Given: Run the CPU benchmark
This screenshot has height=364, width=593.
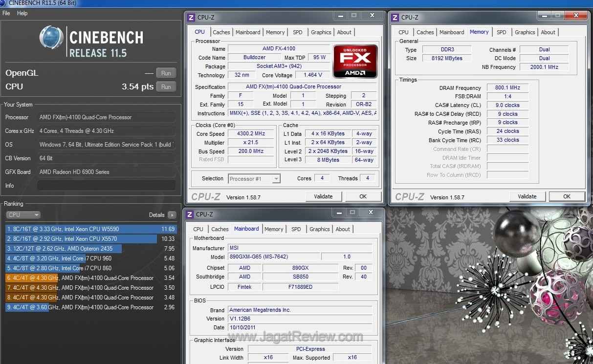Looking at the screenshot, I should (x=166, y=86).
